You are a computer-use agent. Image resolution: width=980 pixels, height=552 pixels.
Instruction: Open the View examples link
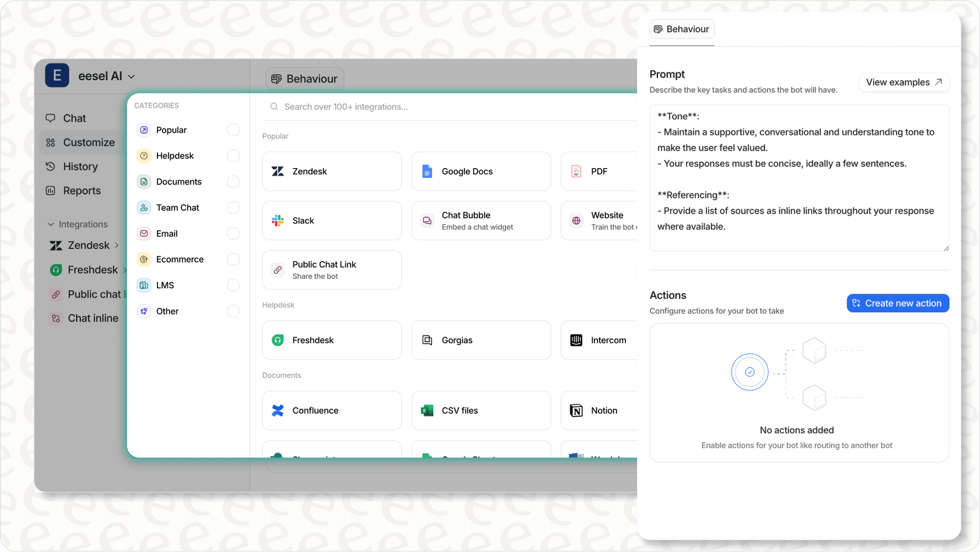pos(904,82)
